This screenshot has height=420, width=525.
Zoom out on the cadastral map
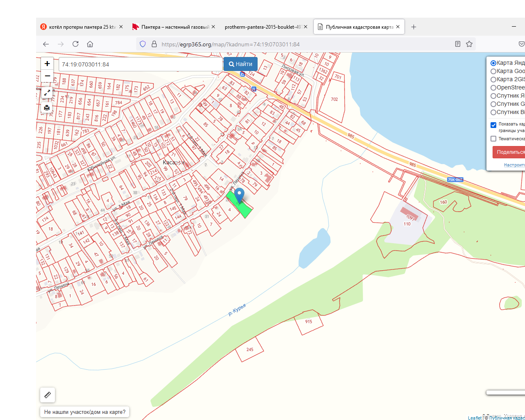point(47,76)
